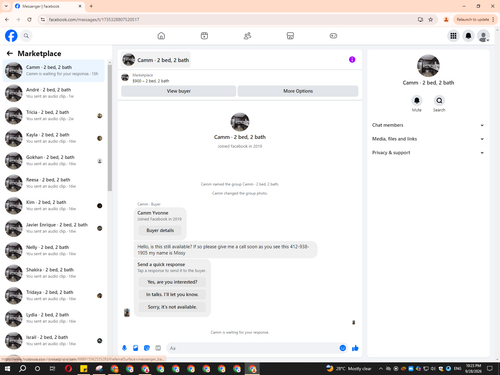500x375 pixels.
Task: Open the Watch video icon
Action: point(204,36)
